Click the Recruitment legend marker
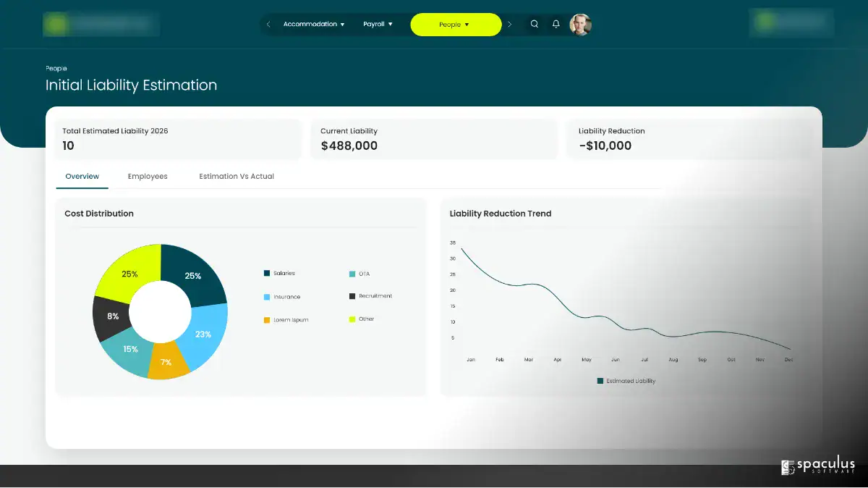868x488 pixels. click(x=352, y=296)
